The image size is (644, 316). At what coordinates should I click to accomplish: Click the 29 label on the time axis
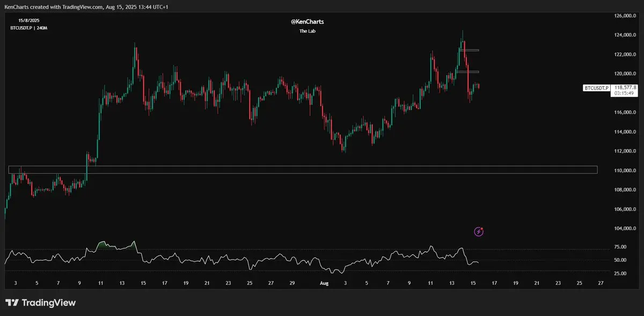pos(292,283)
